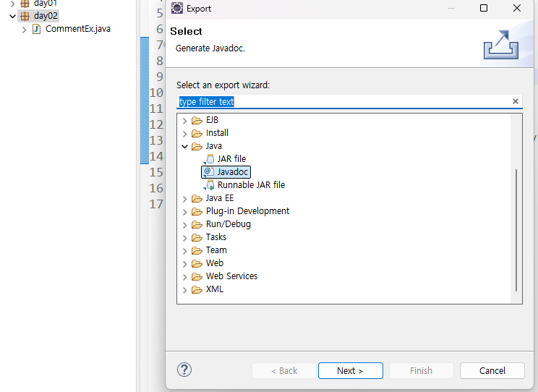Click the Javadoc wizard icon

point(208,172)
